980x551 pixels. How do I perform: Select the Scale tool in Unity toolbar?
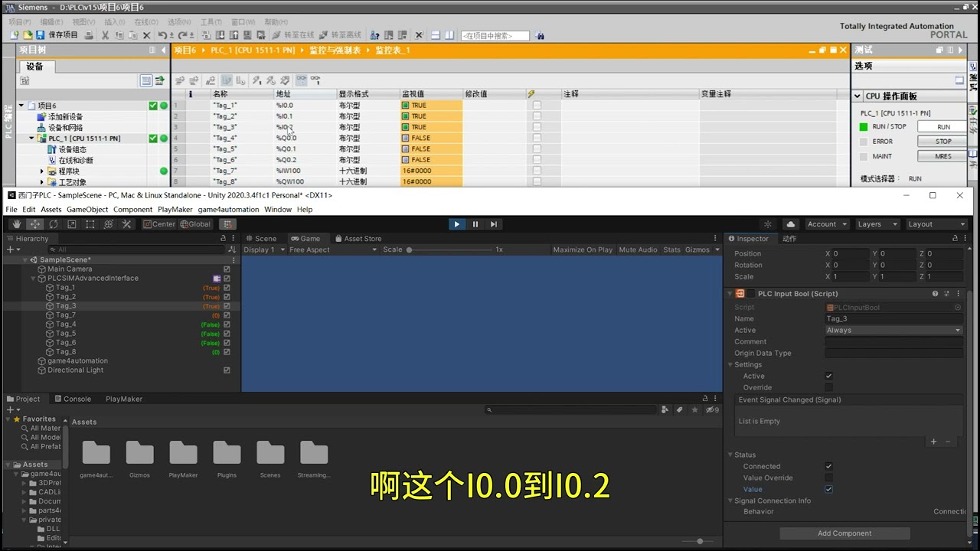click(72, 224)
